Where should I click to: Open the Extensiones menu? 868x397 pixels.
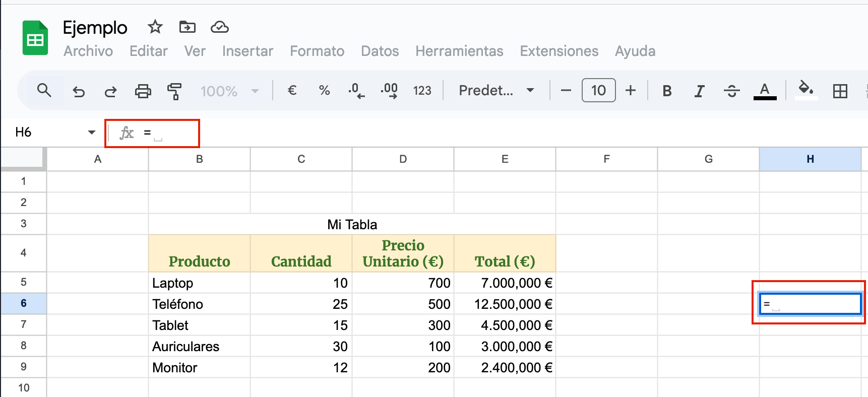pos(559,51)
